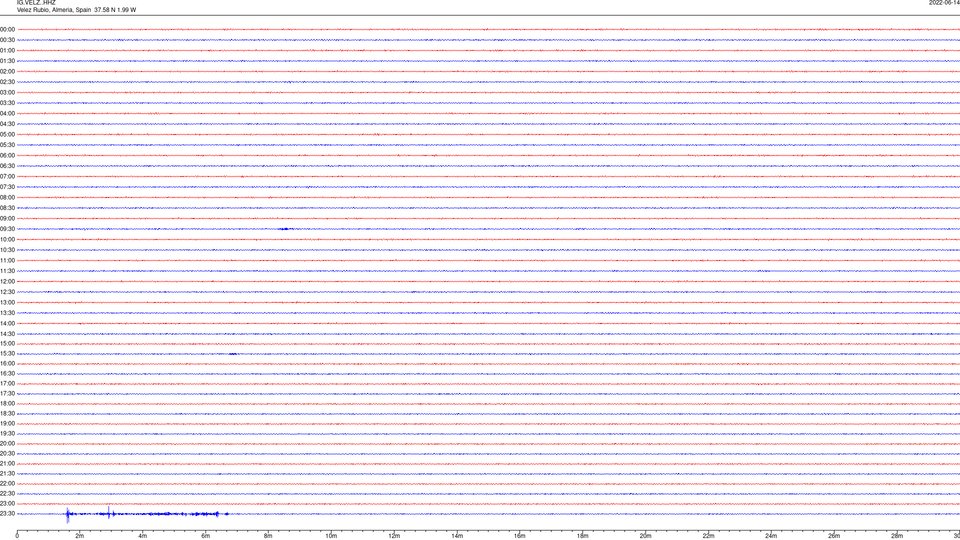Click the 2m tick label on time axis
The image size is (960, 540).
coord(80,536)
